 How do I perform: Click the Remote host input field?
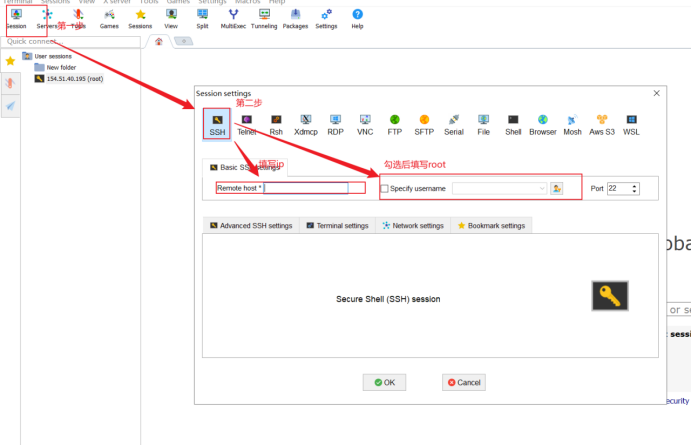pyautogui.click(x=306, y=188)
